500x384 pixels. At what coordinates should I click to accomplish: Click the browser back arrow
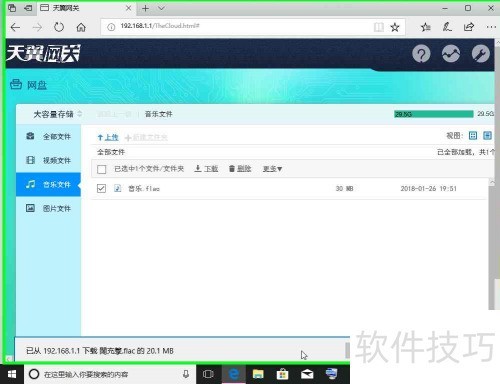(15, 27)
